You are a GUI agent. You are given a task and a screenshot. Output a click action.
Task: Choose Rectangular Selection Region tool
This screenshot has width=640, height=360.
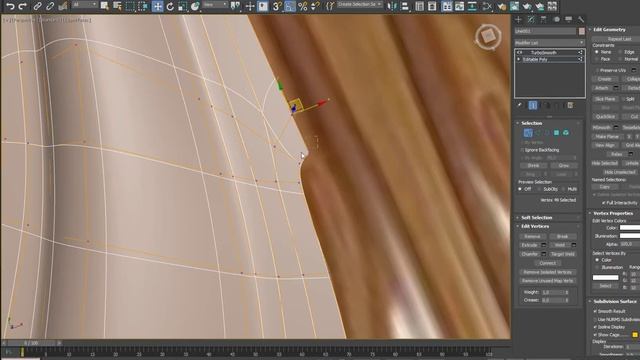(130, 6)
